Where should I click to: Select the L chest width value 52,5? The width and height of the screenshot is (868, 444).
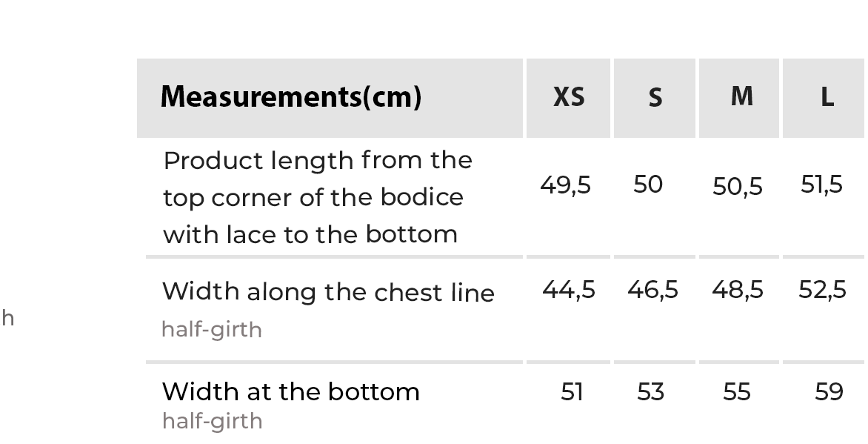tap(822, 289)
